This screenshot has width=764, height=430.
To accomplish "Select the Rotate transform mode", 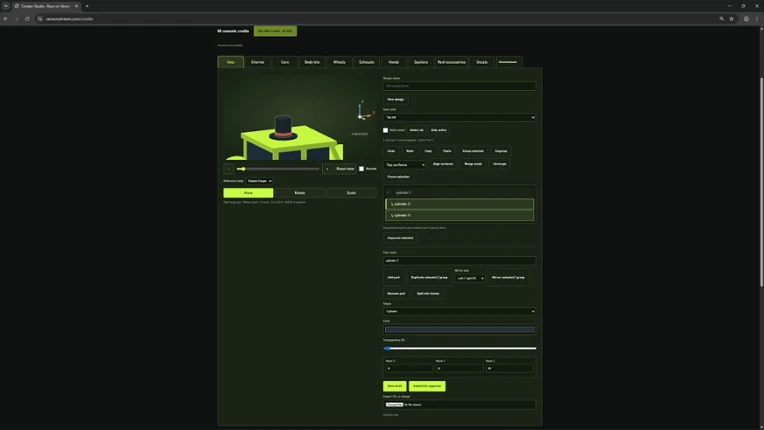I will click(x=300, y=193).
